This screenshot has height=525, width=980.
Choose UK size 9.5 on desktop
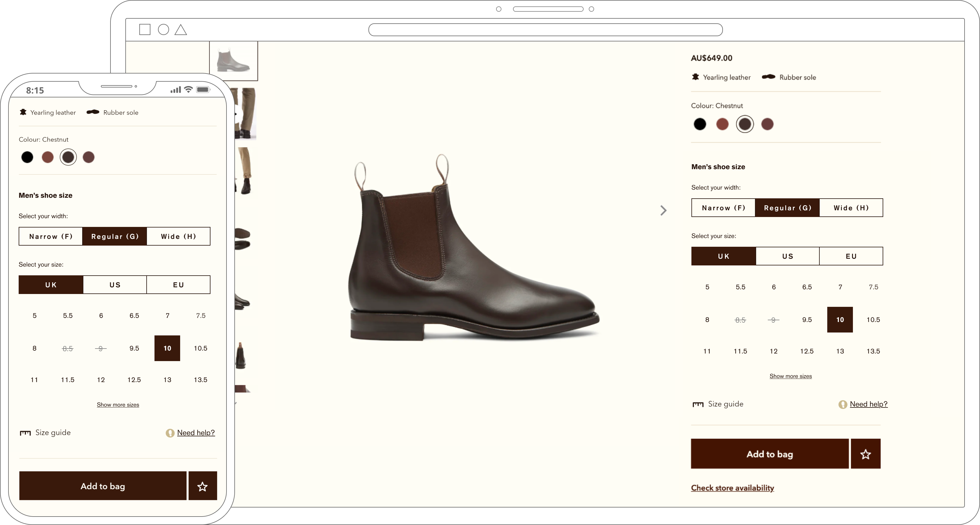pyautogui.click(x=807, y=320)
